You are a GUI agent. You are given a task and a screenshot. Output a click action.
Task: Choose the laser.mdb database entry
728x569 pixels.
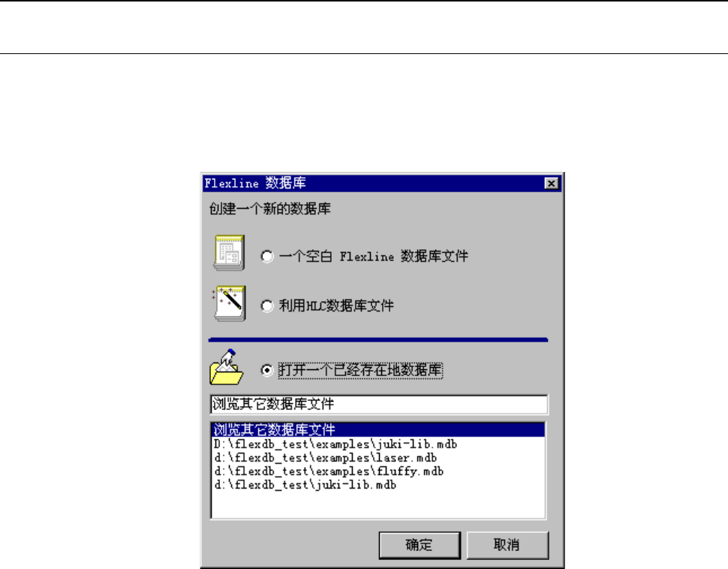point(378,457)
